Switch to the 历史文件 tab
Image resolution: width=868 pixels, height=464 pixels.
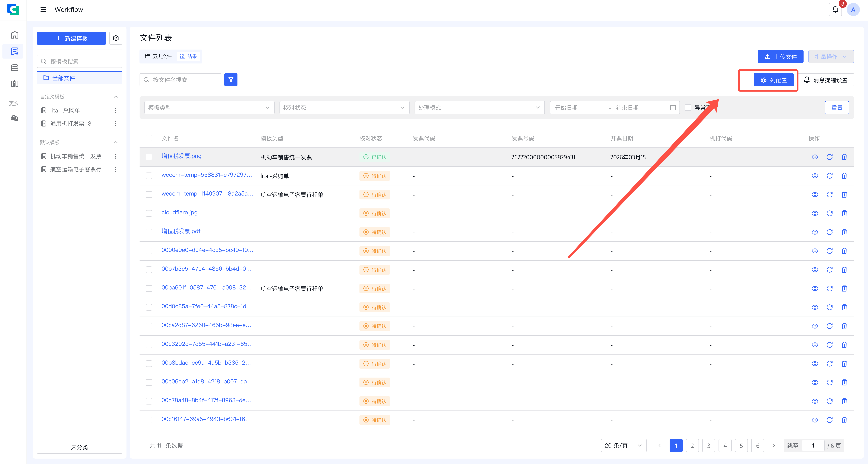[158, 56]
